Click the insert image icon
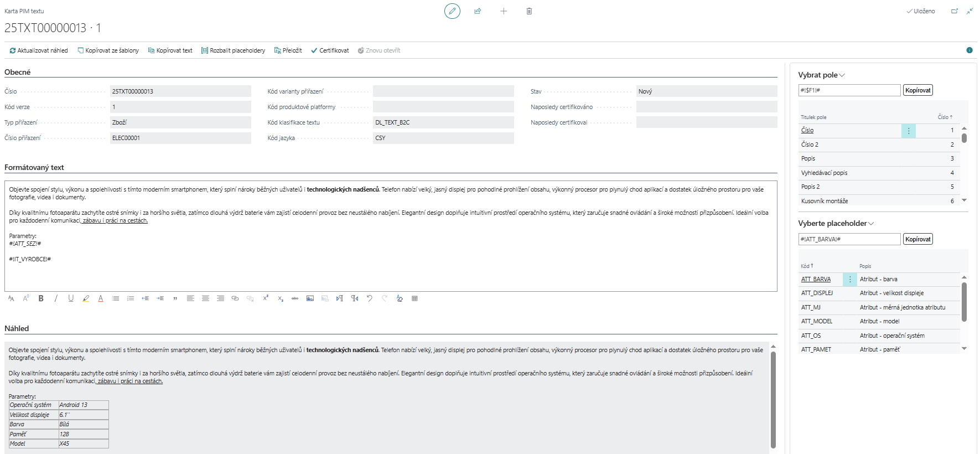This screenshot has height=454, width=980. tap(310, 298)
